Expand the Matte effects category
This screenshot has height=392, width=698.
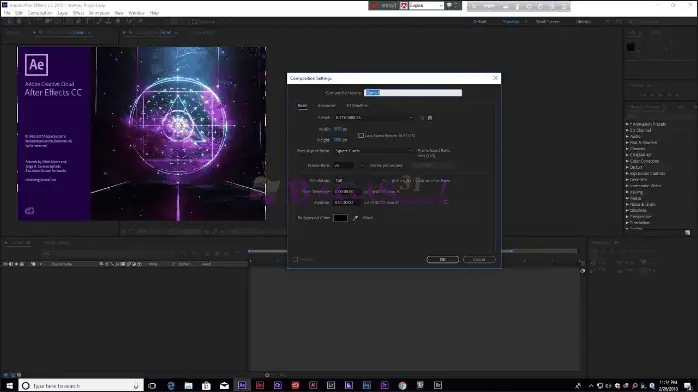(627, 198)
